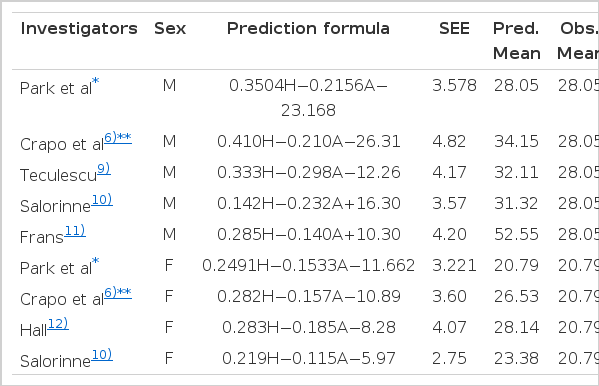Select the Investigators column header
This screenshot has height=386, width=599.
click(79, 29)
